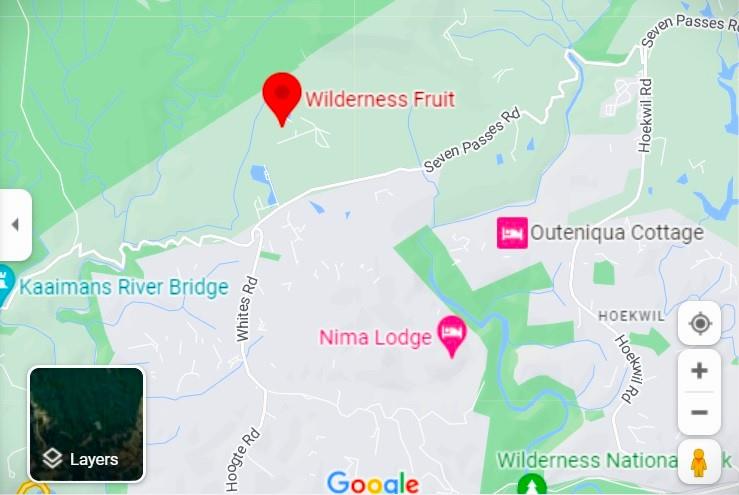739x495 pixels.
Task: Expand the collapsed side panel arrow
Action: pyautogui.click(x=16, y=225)
